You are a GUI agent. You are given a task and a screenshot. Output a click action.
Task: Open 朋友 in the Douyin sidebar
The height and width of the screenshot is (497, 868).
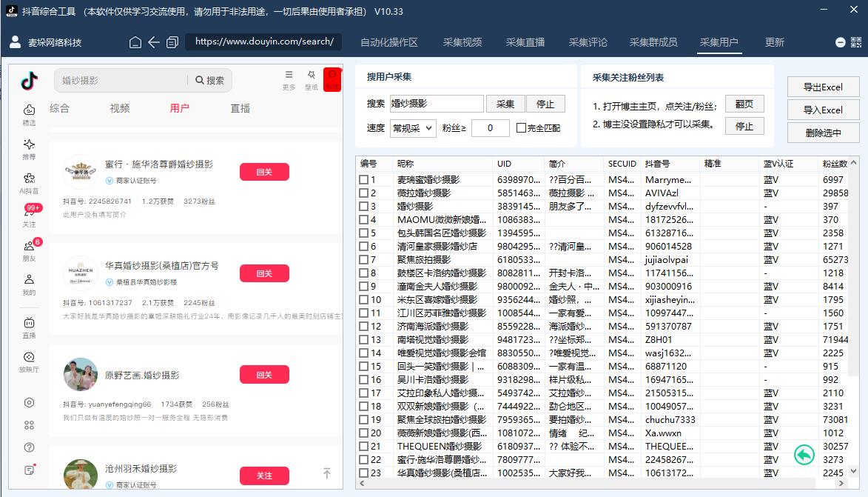(29, 247)
